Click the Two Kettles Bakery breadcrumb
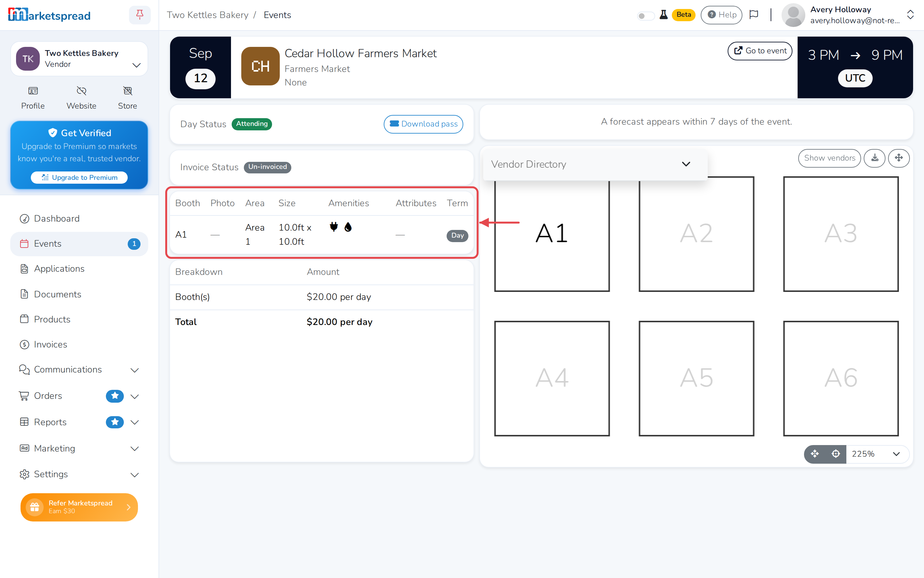Viewport: 924px width, 578px height. 208,15
